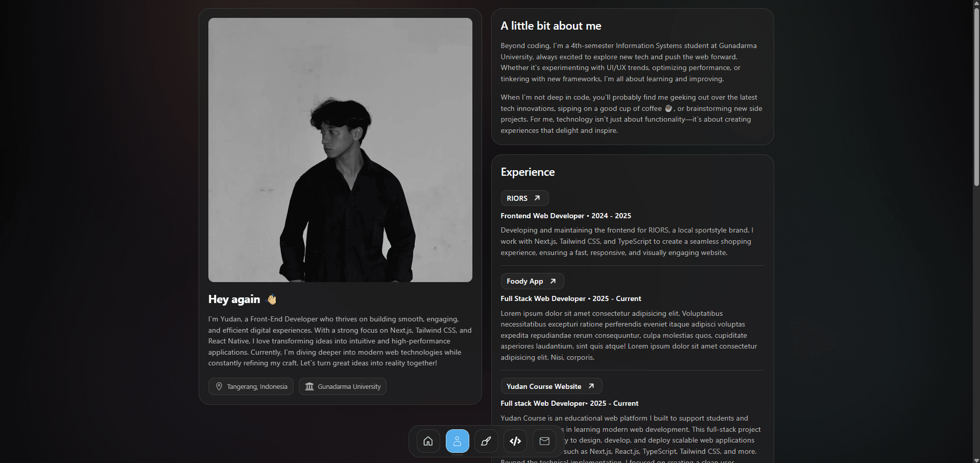Select the profile/about icon in dock
The width and height of the screenshot is (980, 463).
click(x=457, y=441)
